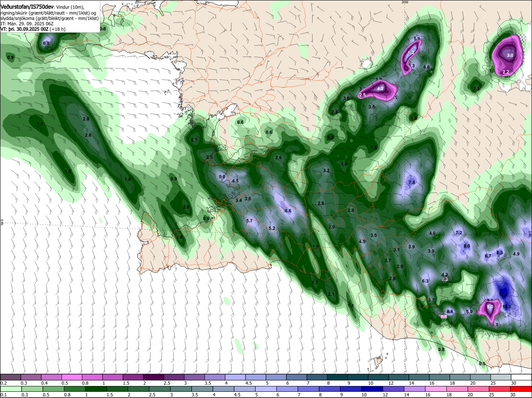532x398 pixels.
Task: Pick the white 30 snow legend swatch
Action: 521,377
